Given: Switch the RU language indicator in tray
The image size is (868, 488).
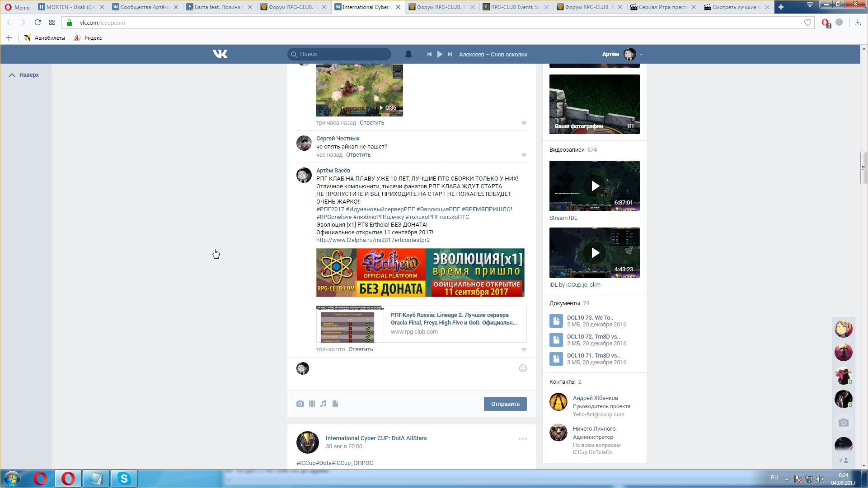Looking at the screenshot, I should click(774, 478).
